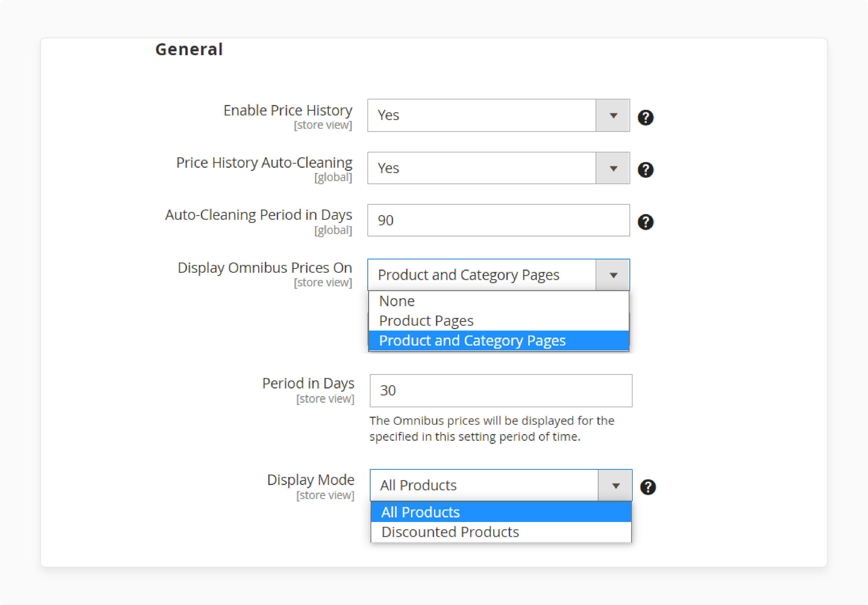Collapse the Display Mode dropdown
Image resolution: width=868 pixels, height=605 pixels.
[501, 485]
